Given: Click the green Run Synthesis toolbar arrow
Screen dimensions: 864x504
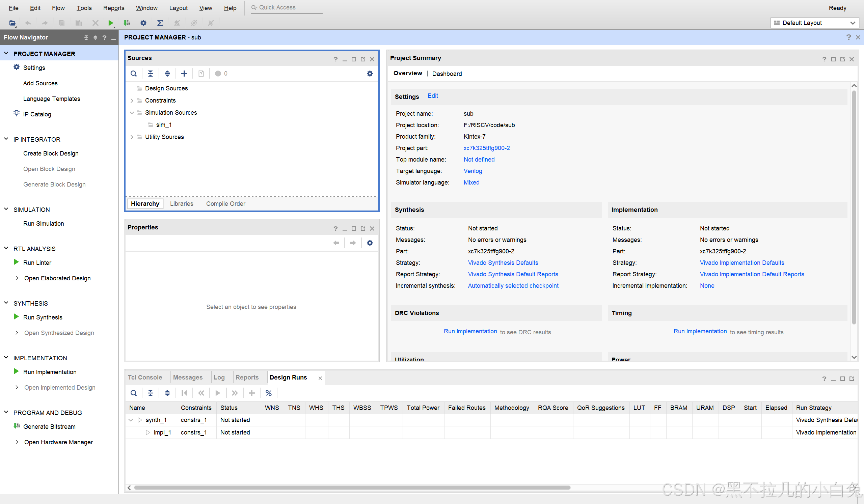Looking at the screenshot, I should pyautogui.click(x=110, y=23).
